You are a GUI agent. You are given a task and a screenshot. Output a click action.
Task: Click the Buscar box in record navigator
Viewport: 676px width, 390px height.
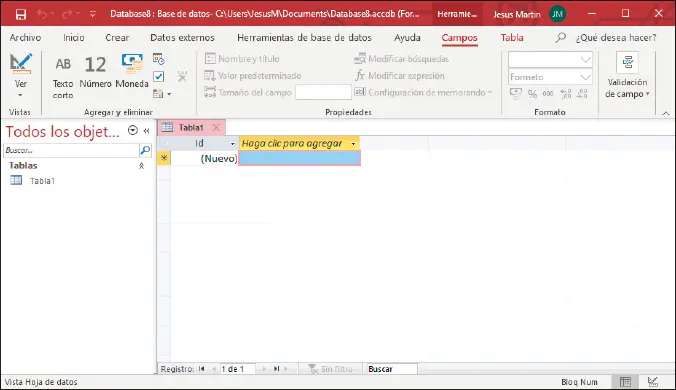click(x=391, y=369)
